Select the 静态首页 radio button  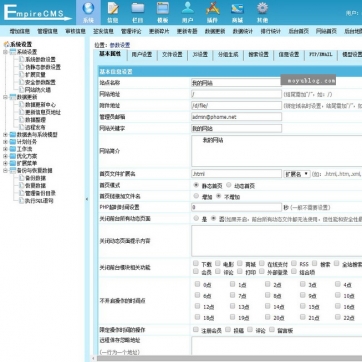pos(196,185)
